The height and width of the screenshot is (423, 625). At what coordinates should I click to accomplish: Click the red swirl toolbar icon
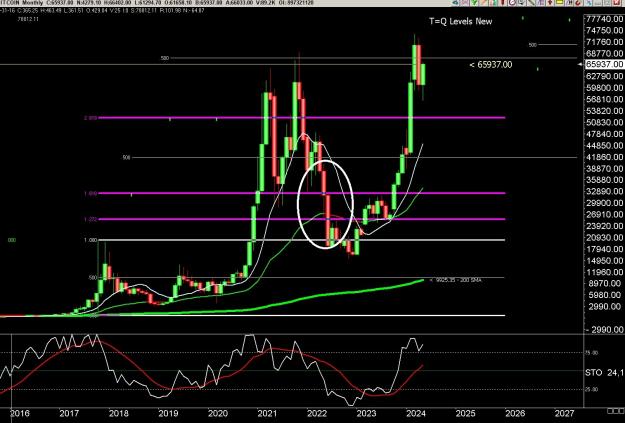pos(578,2)
